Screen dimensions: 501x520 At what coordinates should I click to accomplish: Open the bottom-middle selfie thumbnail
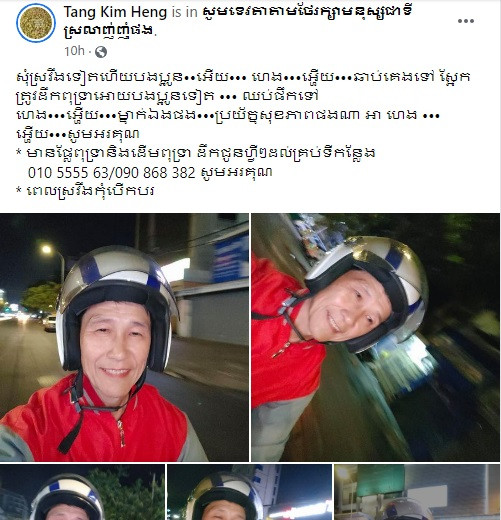click(x=249, y=492)
